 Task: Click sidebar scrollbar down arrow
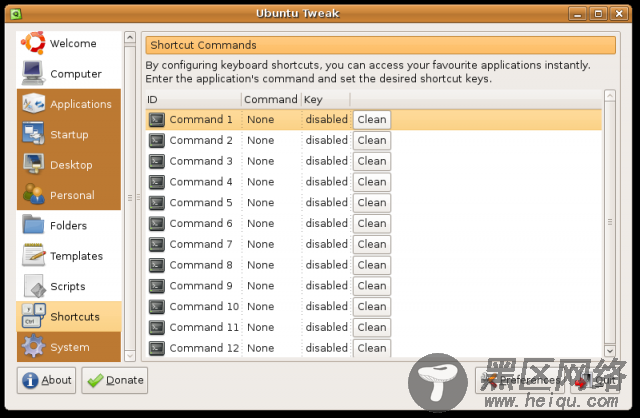(130, 356)
